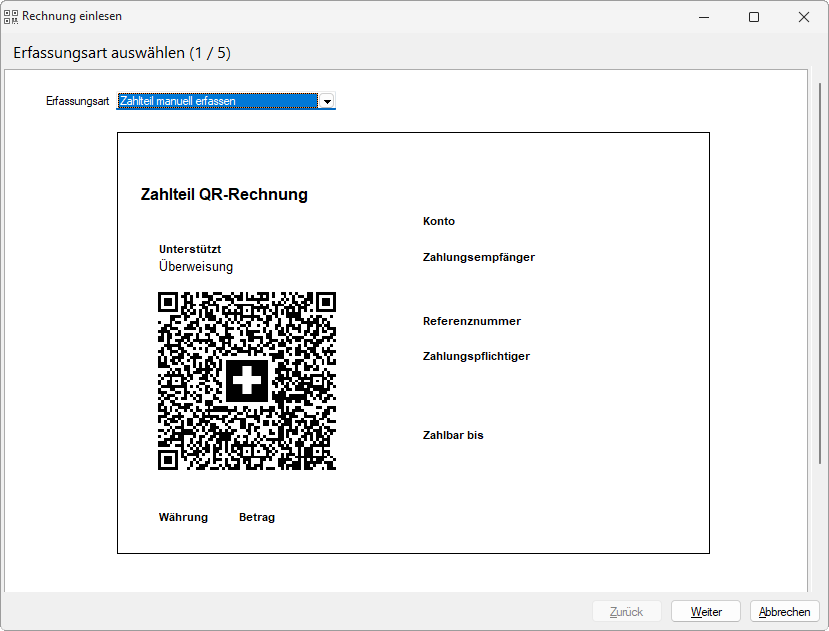This screenshot has height=631, width=829.
Task: Click the Währung label below the QR code
Action: [x=183, y=518]
